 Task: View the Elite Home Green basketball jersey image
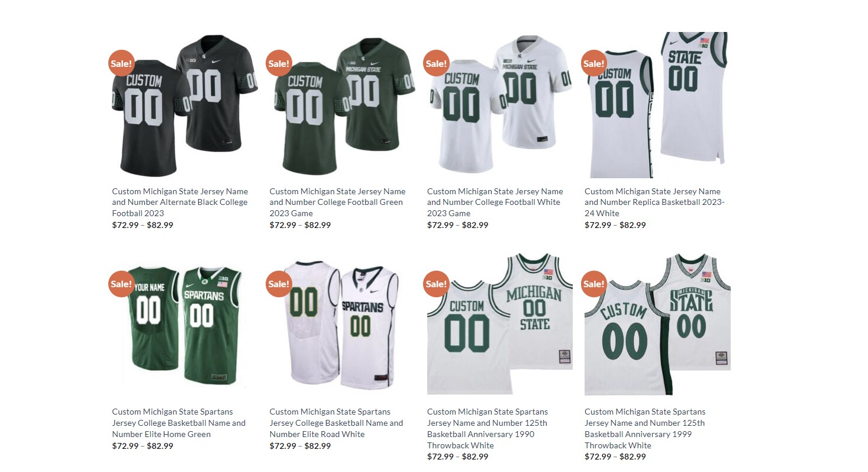[185, 326]
